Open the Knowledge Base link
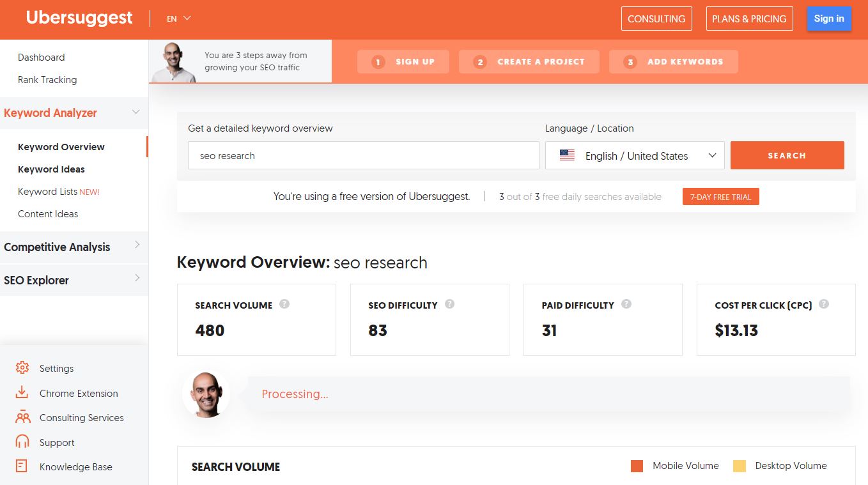This screenshot has width=868, height=485. [x=75, y=467]
